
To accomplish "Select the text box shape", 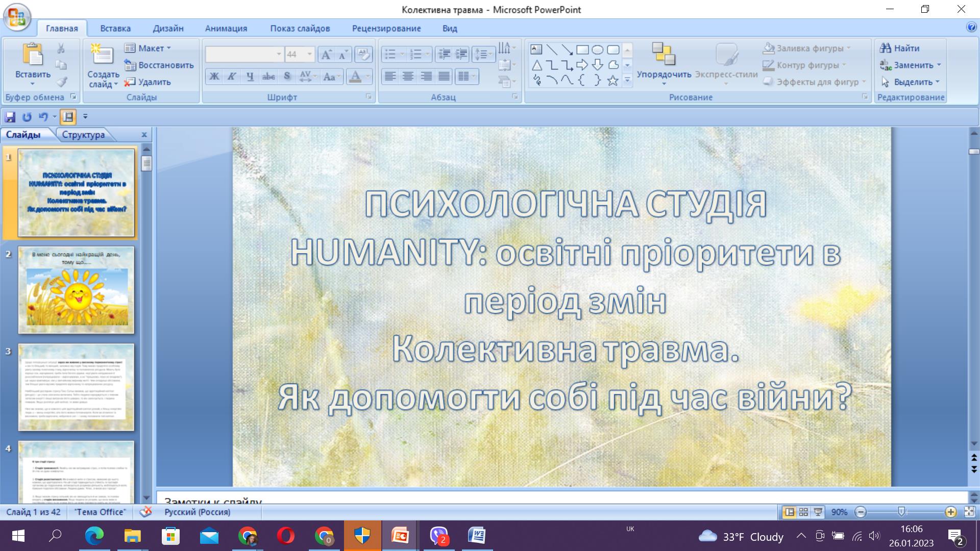I will [536, 49].
